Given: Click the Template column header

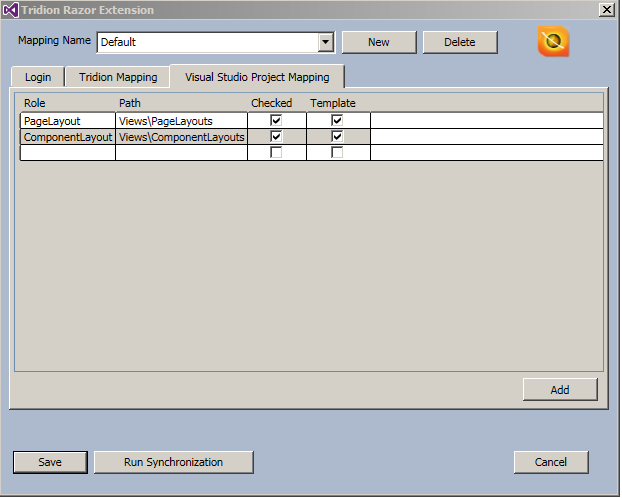Looking at the screenshot, I should 333,103.
